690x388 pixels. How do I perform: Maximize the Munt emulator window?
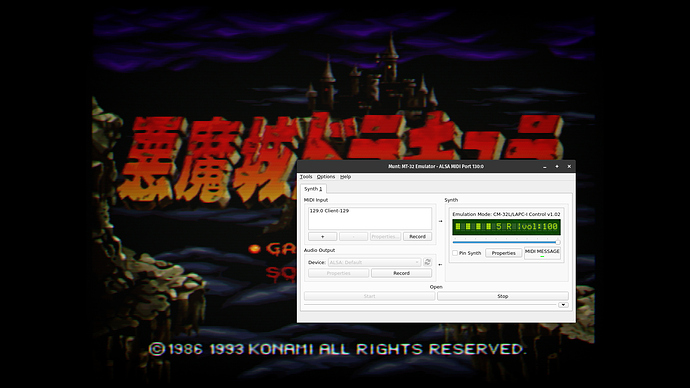tap(557, 167)
